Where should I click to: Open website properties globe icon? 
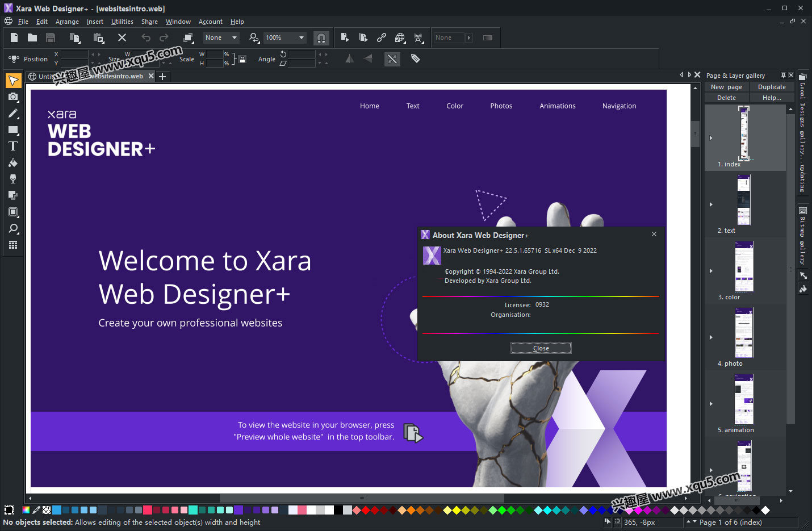(x=400, y=37)
